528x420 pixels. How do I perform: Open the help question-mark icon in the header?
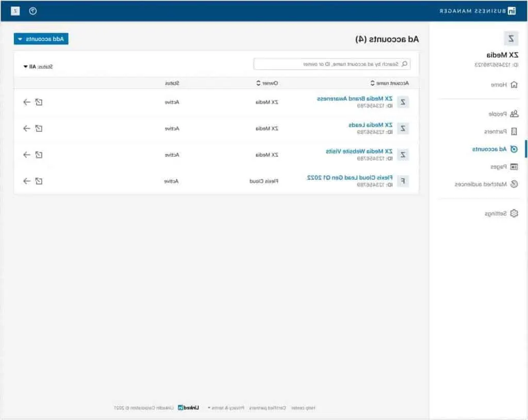[32, 11]
